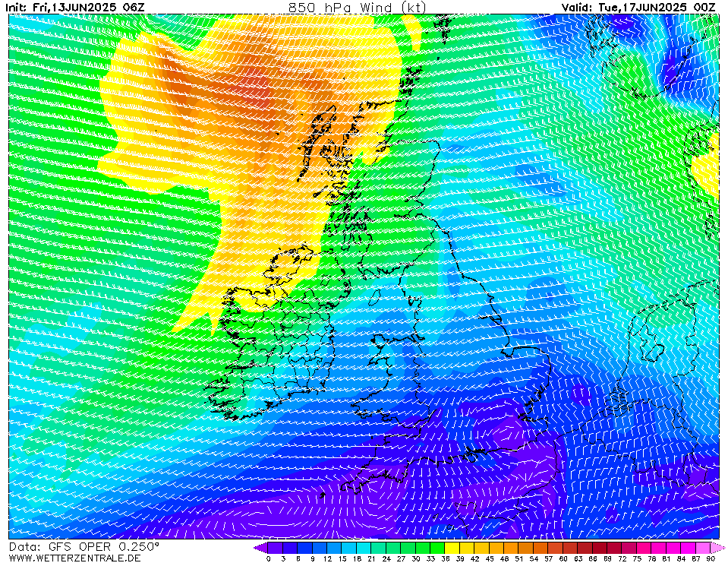The width and height of the screenshot is (728, 563).
Task: Click the "18" label on the color scale
Action: (357, 558)
